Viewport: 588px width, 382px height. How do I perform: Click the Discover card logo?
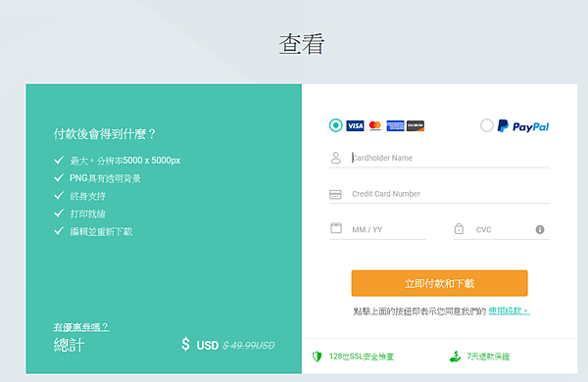pos(416,125)
